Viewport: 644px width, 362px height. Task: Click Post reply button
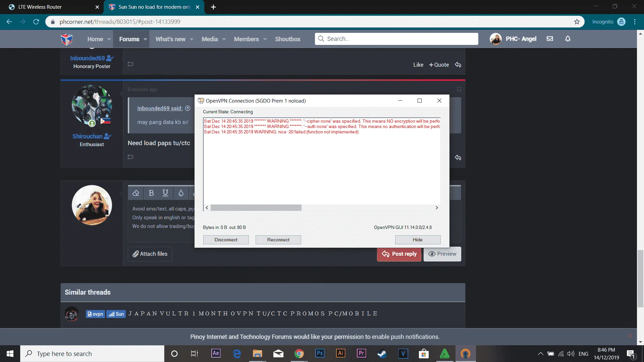[399, 254]
